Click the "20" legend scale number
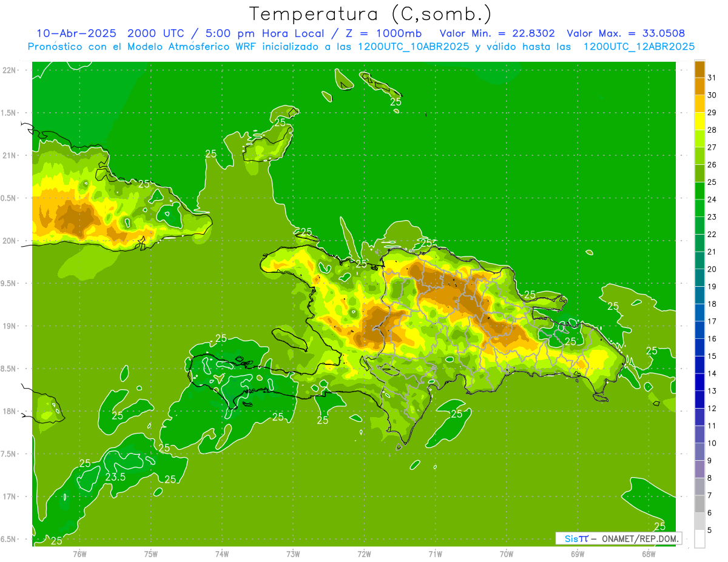The image size is (728, 562). pyautogui.click(x=712, y=269)
